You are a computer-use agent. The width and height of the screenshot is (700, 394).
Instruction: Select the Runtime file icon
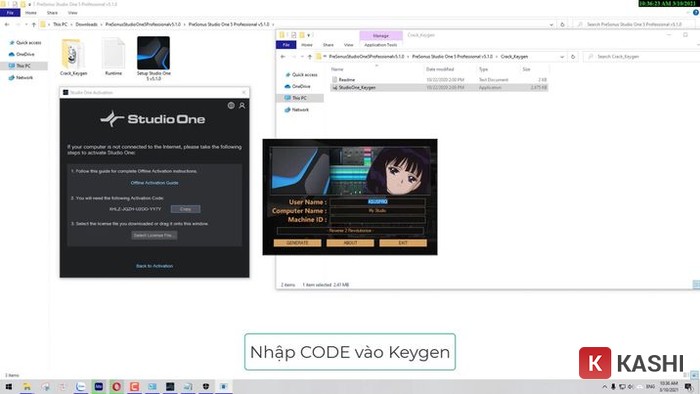113,57
